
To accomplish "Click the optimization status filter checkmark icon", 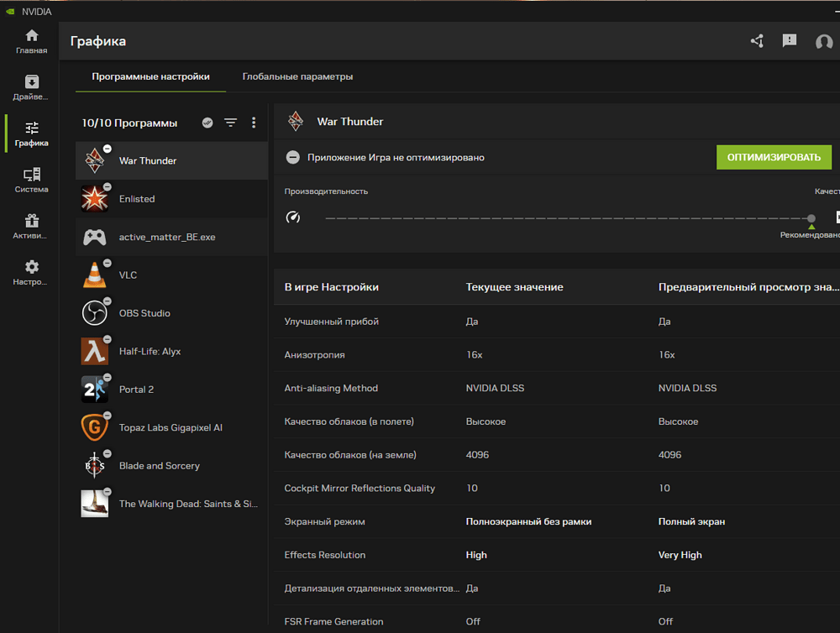I will 207,123.
